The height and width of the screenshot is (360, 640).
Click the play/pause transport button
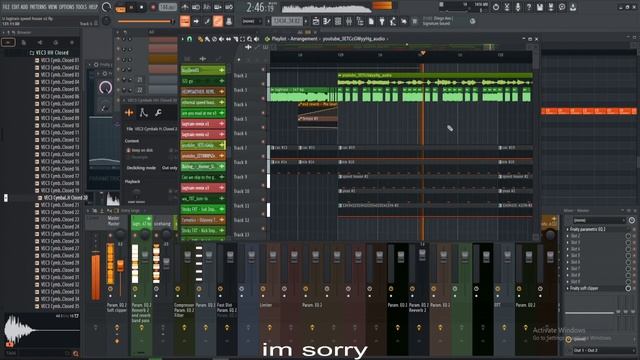[x=131, y=7]
